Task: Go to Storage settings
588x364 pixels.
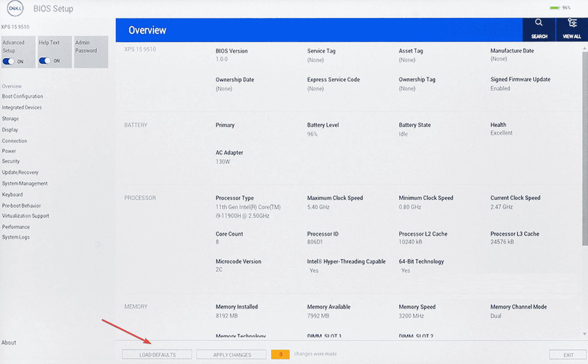Action: pos(10,119)
